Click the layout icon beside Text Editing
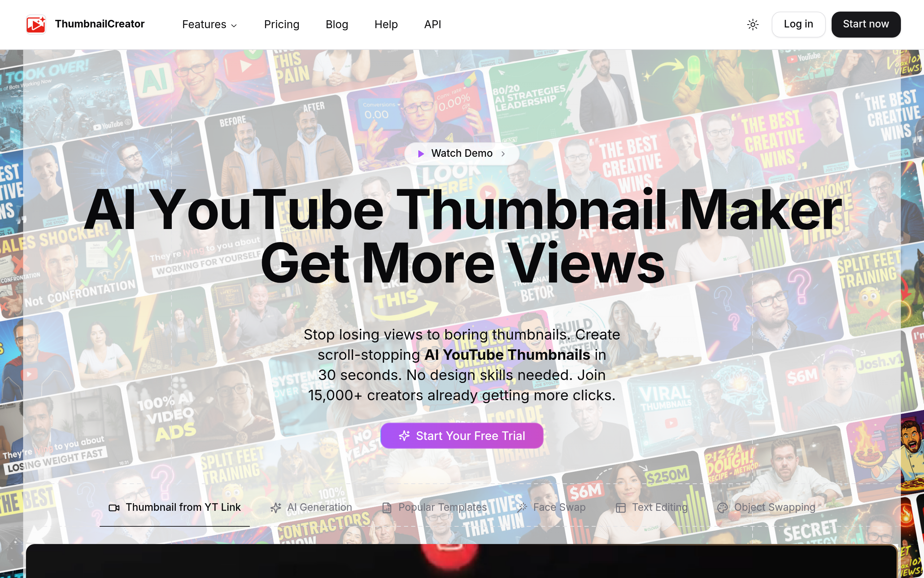This screenshot has width=924, height=578. [620, 508]
